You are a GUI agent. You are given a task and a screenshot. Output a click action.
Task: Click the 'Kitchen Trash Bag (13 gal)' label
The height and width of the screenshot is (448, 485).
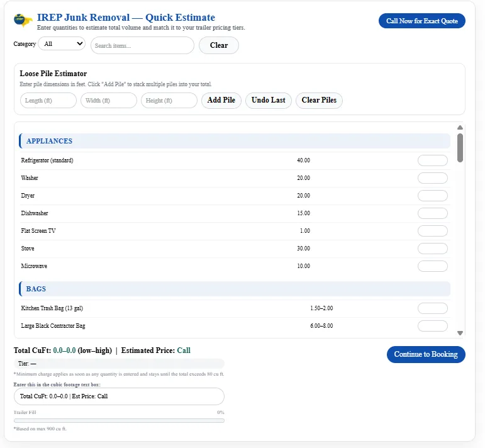[x=52, y=308]
